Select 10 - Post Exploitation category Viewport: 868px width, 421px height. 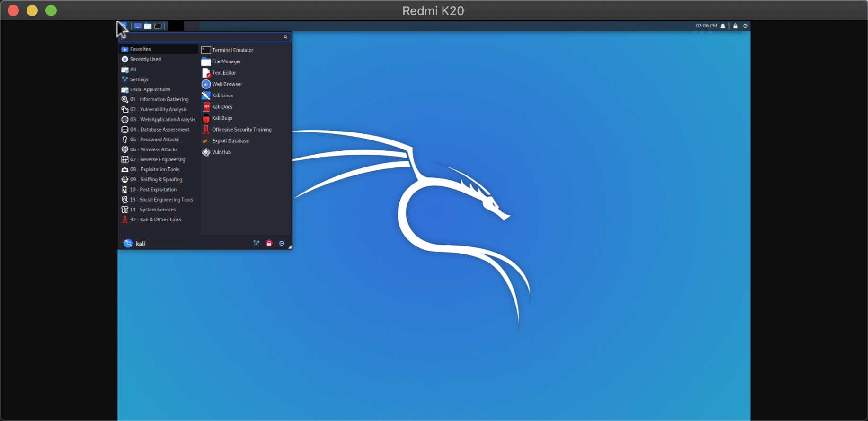[159, 190]
